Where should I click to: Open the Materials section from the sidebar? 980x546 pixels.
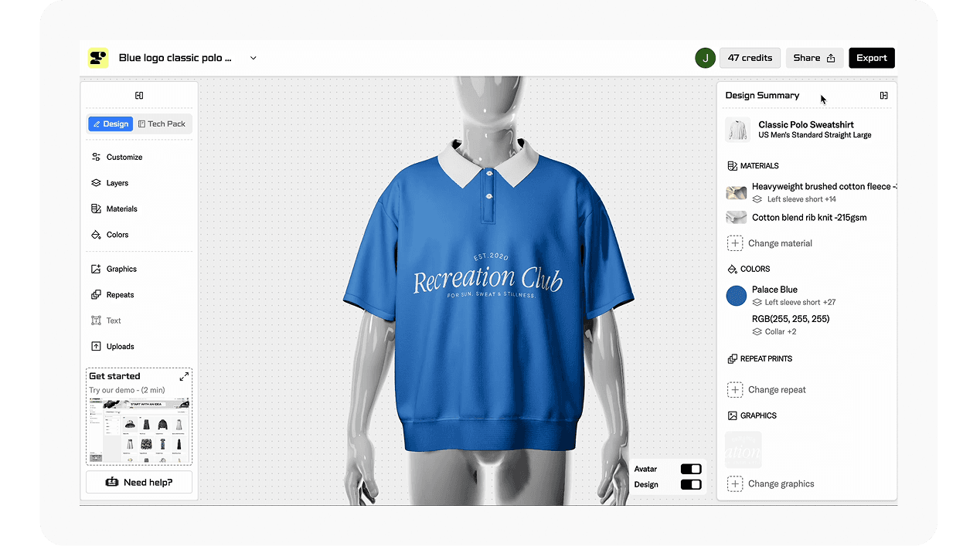point(122,209)
